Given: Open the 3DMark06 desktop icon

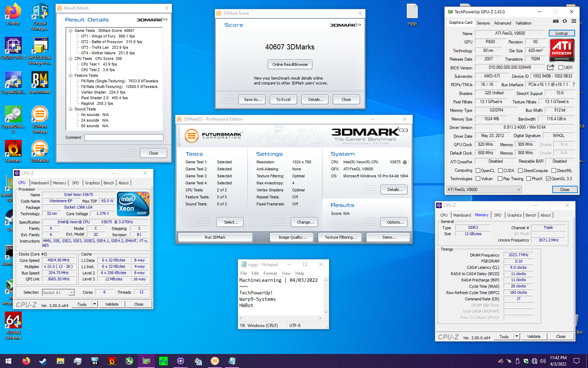Looking at the screenshot, I should point(40,152).
